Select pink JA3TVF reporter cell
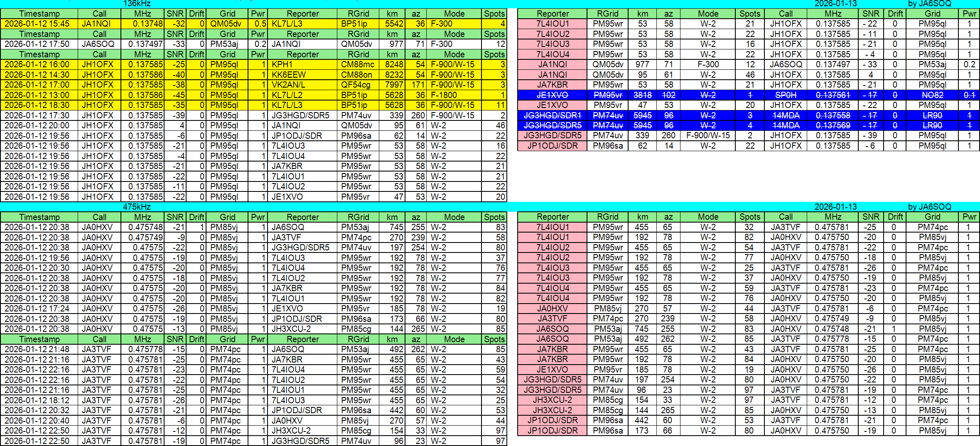980x446 pixels. coord(552,319)
